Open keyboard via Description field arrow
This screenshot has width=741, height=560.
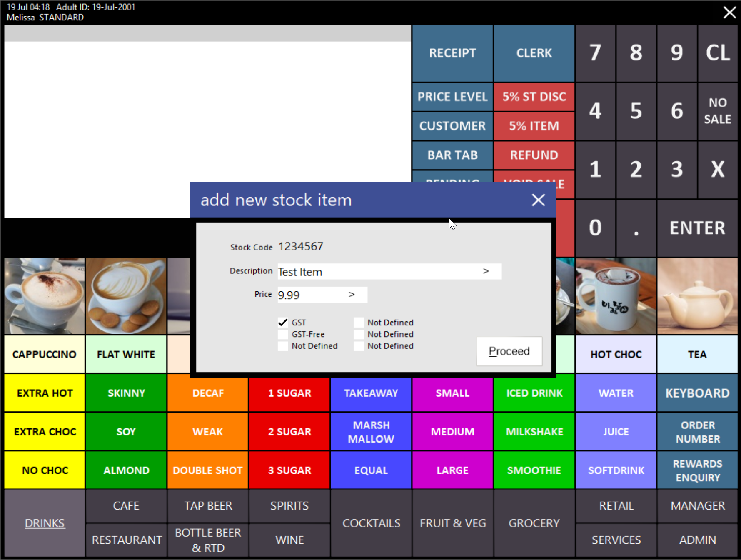pyautogui.click(x=486, y=271)
